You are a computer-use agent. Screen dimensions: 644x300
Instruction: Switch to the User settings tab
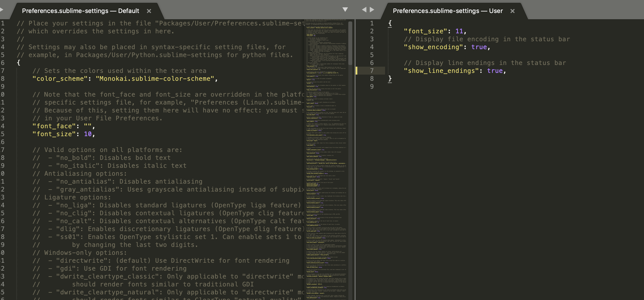pos(448,11)
